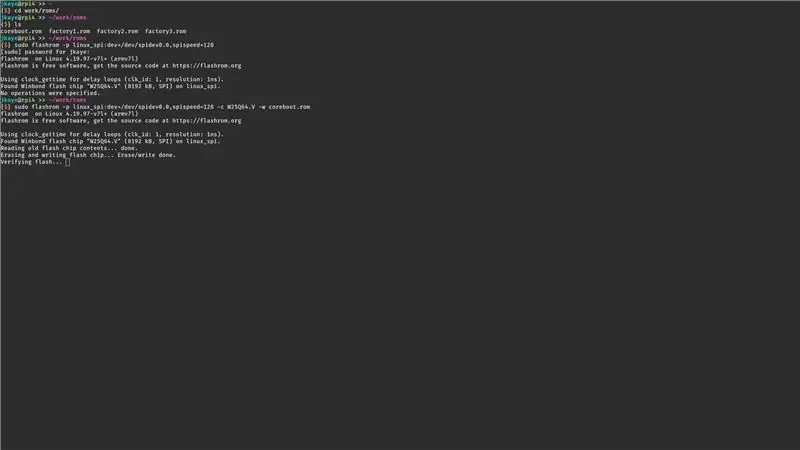Click the terminal cursor after "Verifying flash..."

67,162
